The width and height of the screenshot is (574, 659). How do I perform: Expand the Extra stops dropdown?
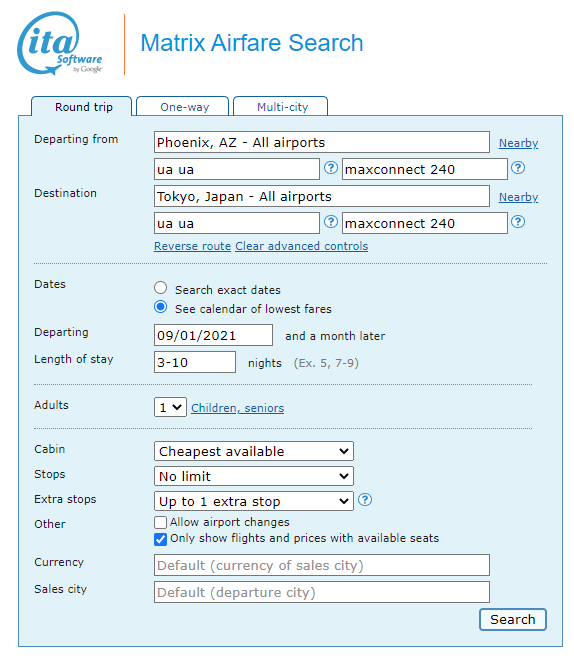point(254,501)
